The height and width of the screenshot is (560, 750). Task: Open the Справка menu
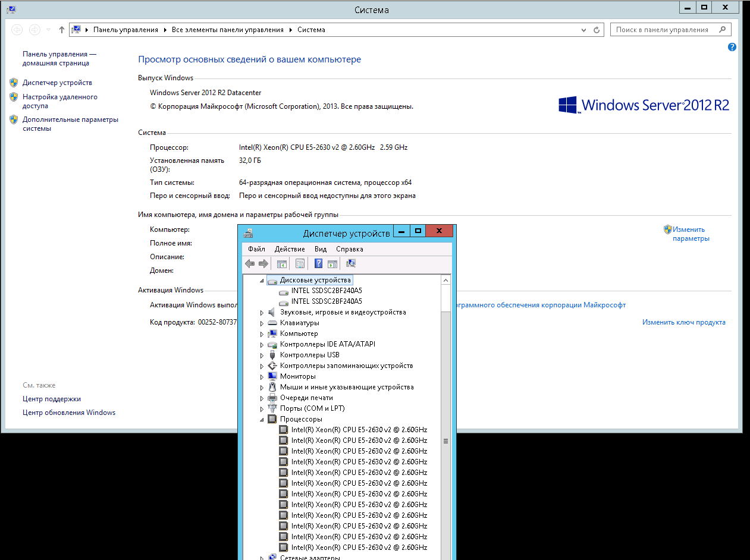[x=350, y=249]
